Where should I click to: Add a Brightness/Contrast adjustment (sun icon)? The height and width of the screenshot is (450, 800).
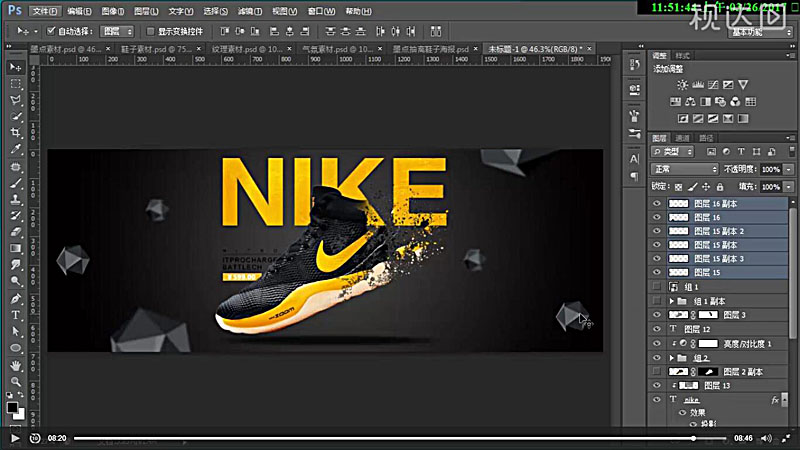[x=682, y=85]
